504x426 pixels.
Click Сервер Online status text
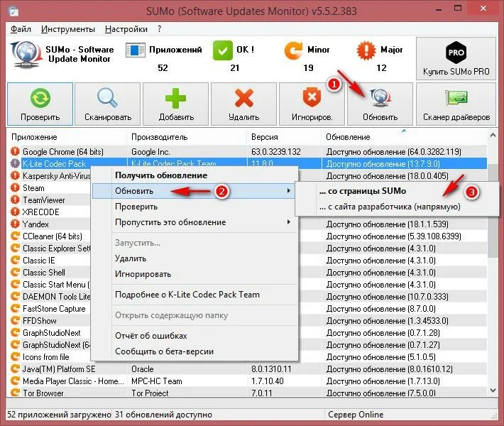pyautogui.click(x=356, y=415)
